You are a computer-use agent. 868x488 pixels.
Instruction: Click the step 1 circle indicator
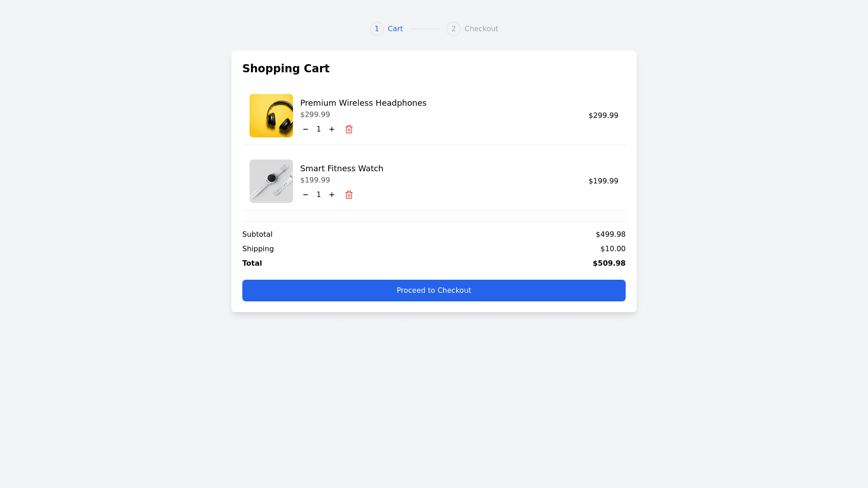[377, 29]
